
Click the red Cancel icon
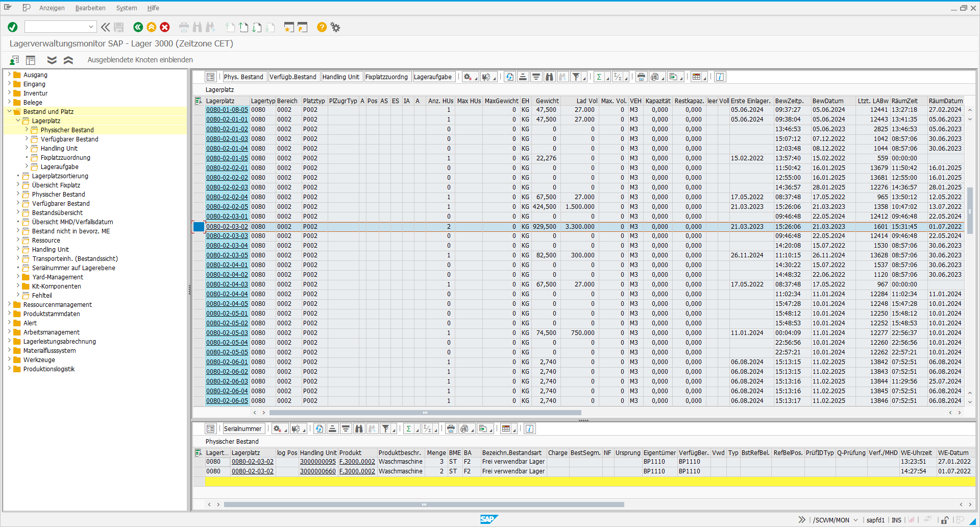(x=164, y=27)
